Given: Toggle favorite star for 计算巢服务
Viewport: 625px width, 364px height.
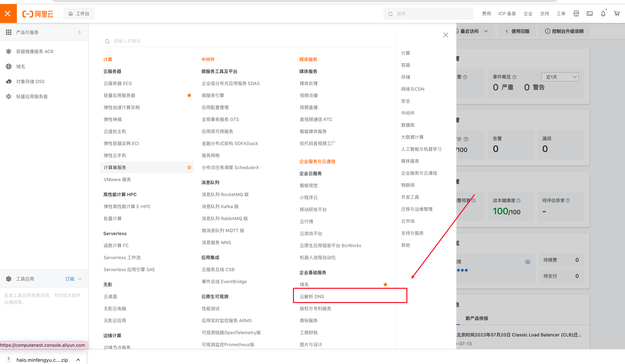Looking at the screenshot, I should pos(189,168).
